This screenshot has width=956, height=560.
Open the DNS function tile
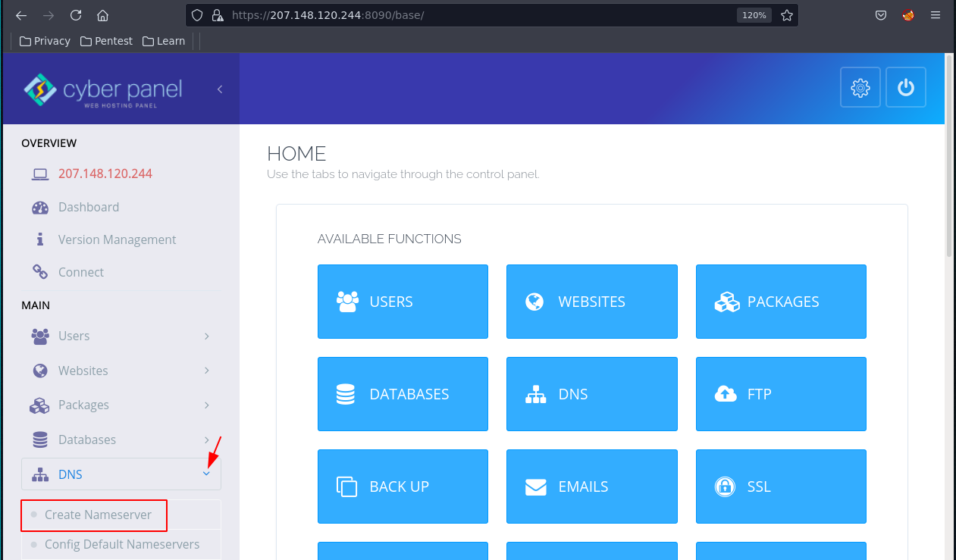[x=591, y=394]
